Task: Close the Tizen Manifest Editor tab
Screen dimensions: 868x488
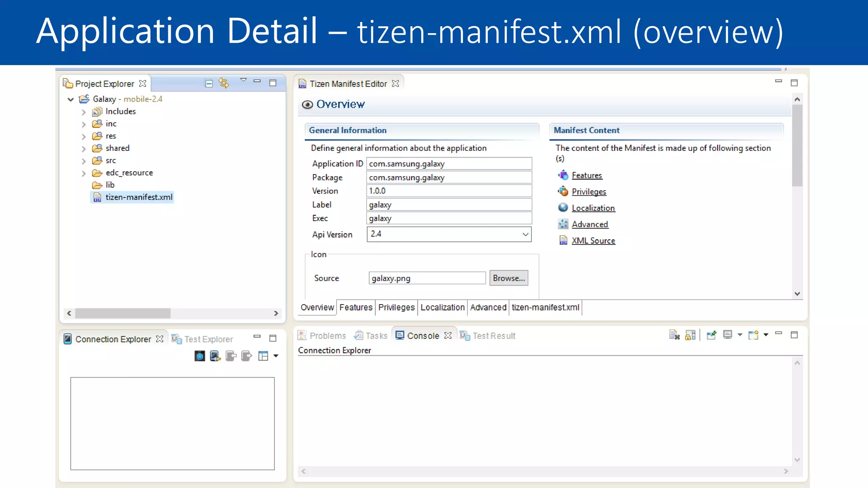Action: tap(395, 83)
